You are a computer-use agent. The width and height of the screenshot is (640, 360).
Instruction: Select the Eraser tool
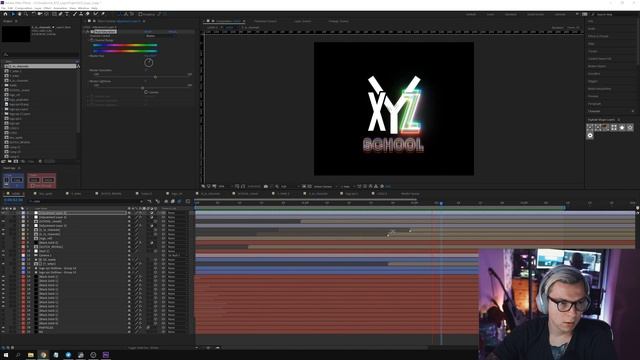pyautogui.click(x=88, y=14)
